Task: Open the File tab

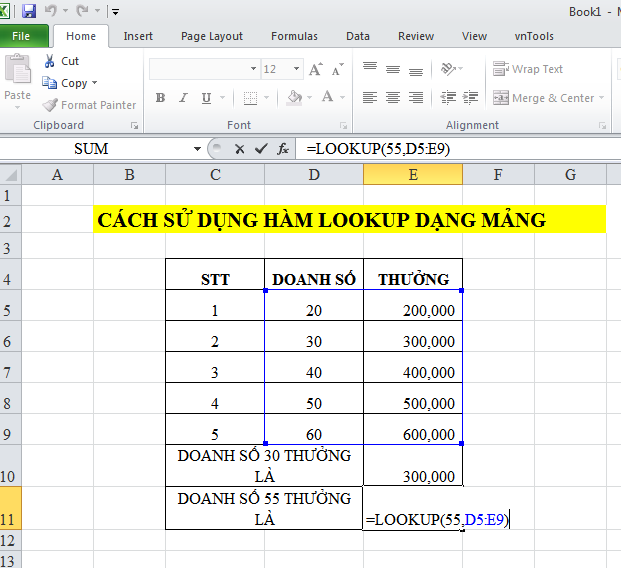Action: click(21, 36)
